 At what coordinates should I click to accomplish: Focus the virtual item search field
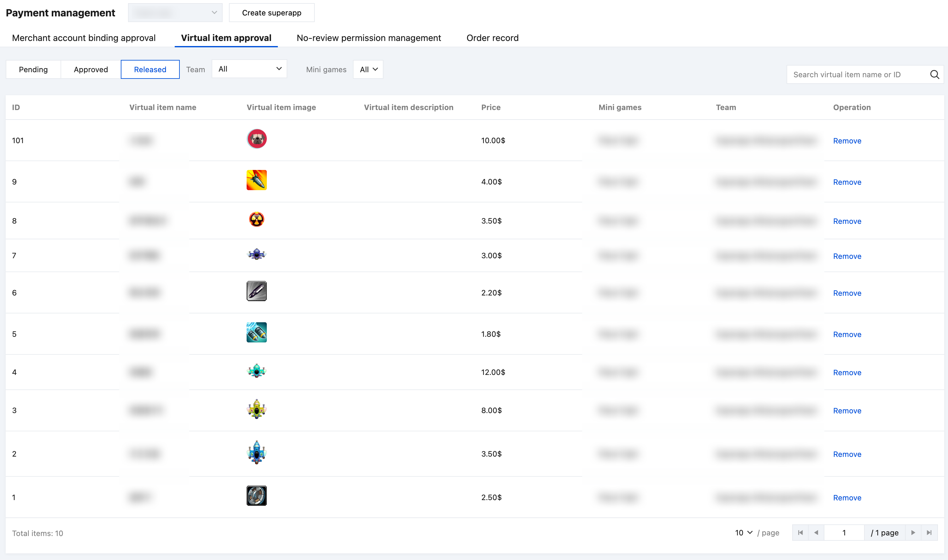point(857,74)
